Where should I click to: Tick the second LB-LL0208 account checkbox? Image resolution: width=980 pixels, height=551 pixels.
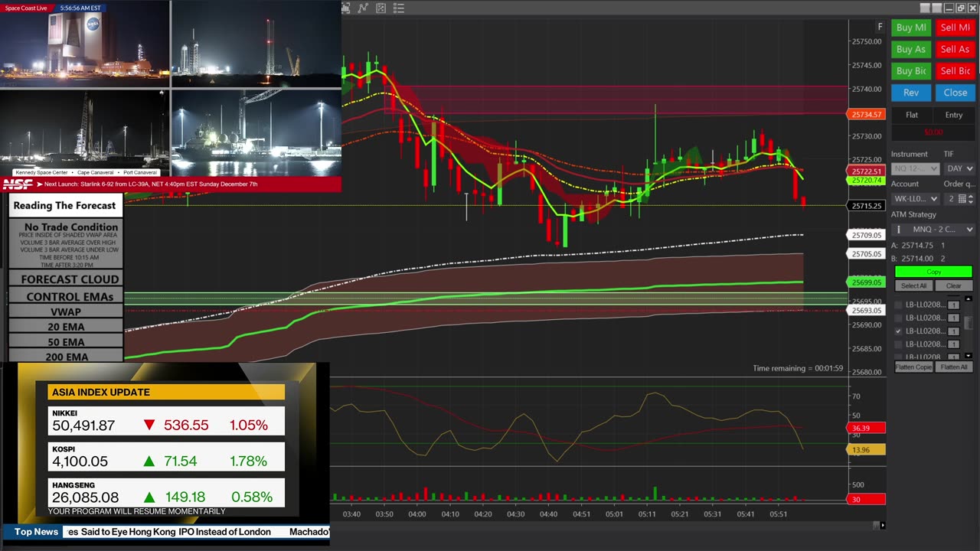click(x=899, y=318)
